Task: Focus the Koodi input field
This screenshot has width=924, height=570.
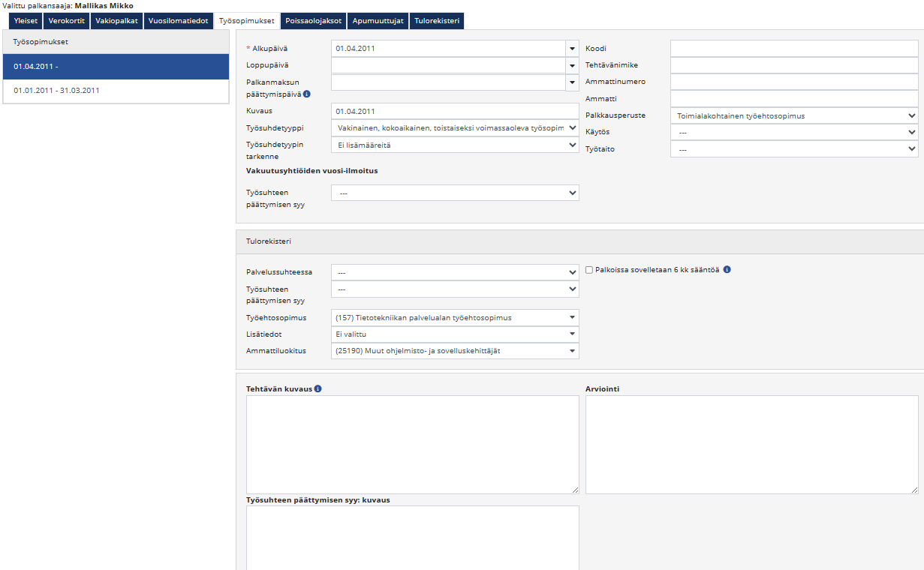Action: tap(793, 49)
